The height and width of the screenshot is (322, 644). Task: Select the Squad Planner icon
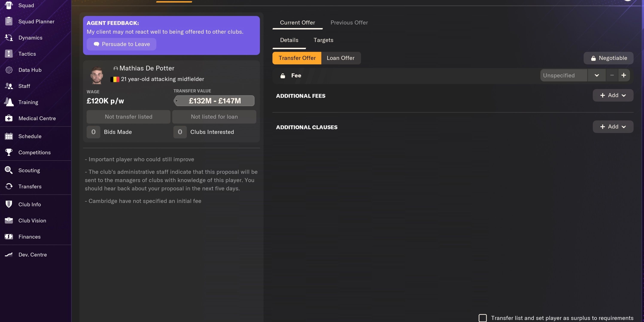click(36, 21)
